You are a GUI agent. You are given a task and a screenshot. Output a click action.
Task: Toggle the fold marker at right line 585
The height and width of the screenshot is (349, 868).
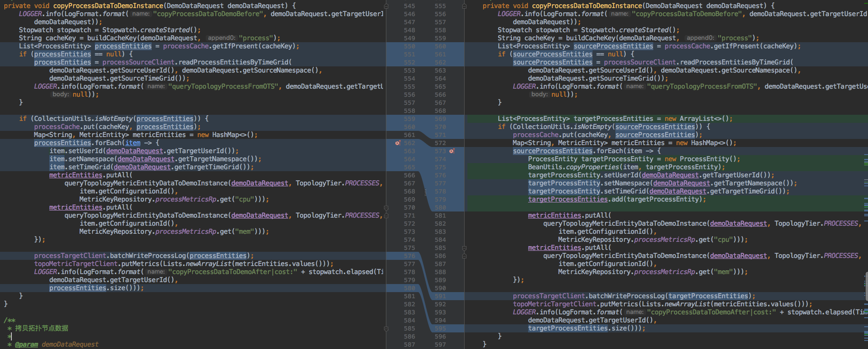(464, 248)
